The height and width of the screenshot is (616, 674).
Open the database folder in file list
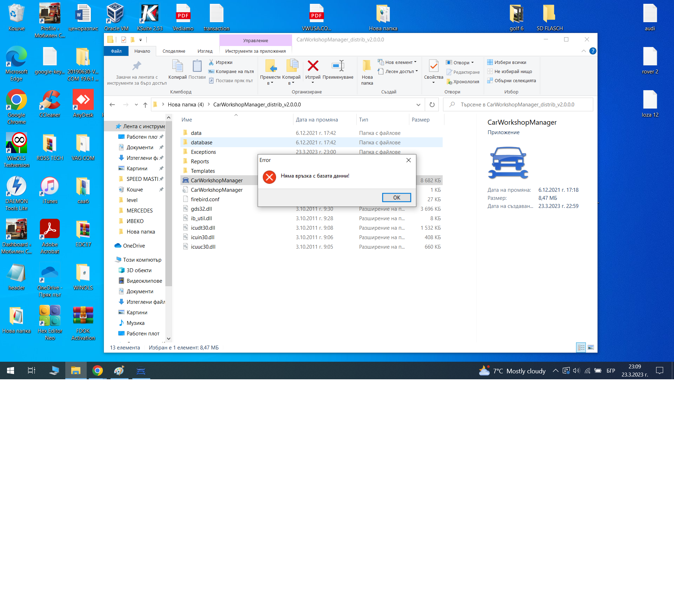pos(201,142)
